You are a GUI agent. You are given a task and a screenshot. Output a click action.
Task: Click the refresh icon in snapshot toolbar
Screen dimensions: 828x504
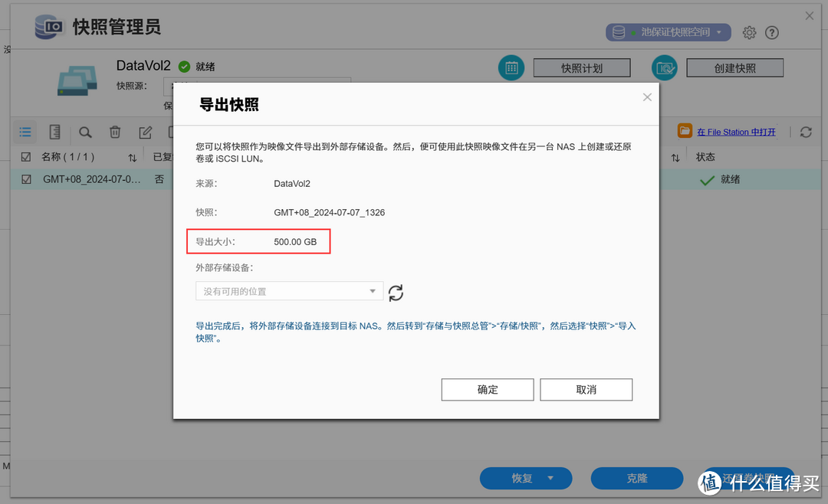[x=805, y=132]
